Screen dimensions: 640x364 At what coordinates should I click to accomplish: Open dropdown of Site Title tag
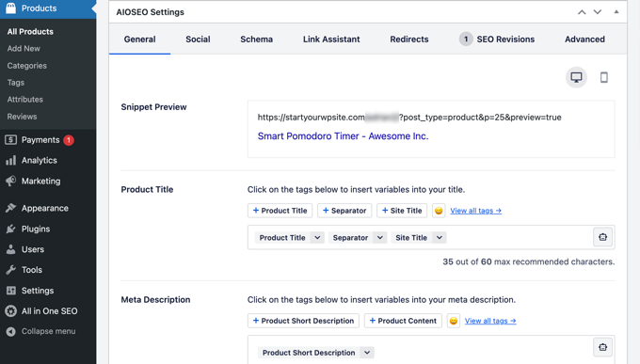click(x=440, y=238)
